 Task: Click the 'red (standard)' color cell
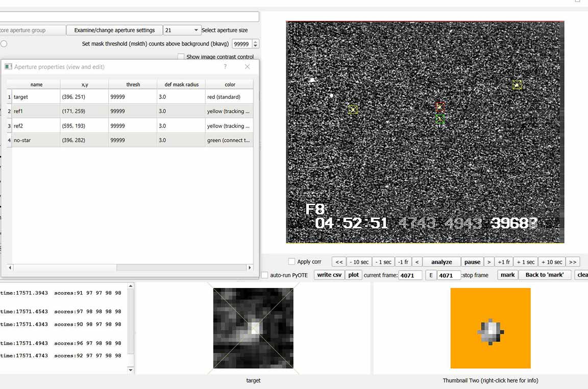click(230, 97)
